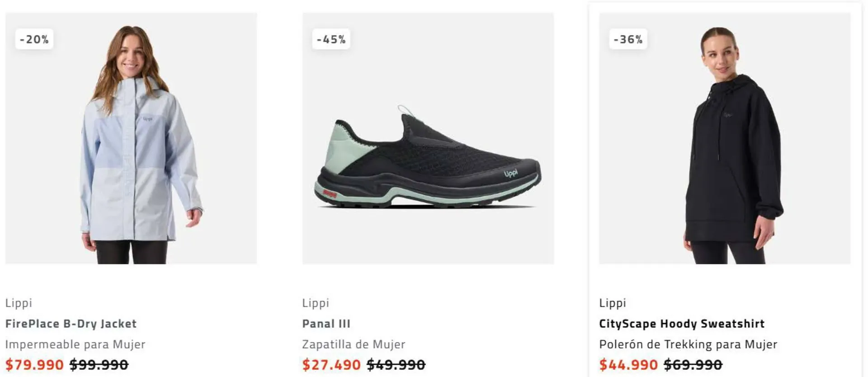Click the Lippi brand label above FirePlace jacket
The width and height of the screenshot is (868, 377).
19,303
